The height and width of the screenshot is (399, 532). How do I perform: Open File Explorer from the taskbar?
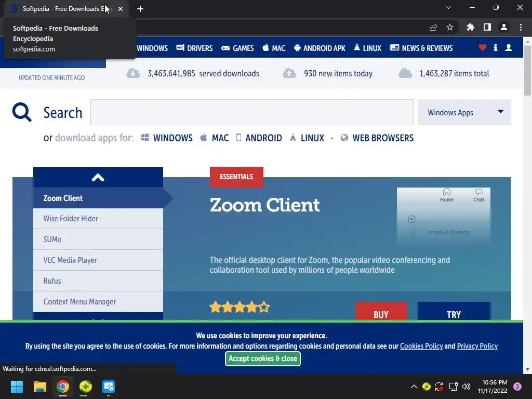(x=39, y=387)
